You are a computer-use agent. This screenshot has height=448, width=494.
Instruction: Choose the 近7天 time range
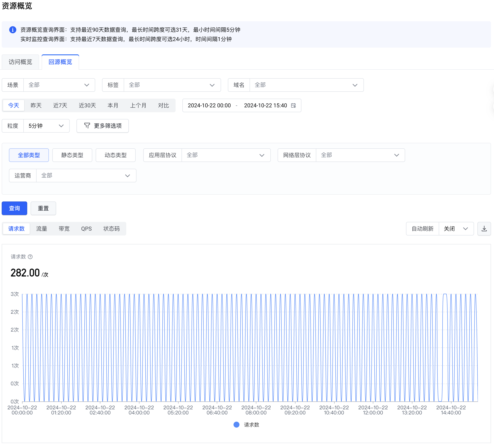pyautogui.click(x=60, y=106)
